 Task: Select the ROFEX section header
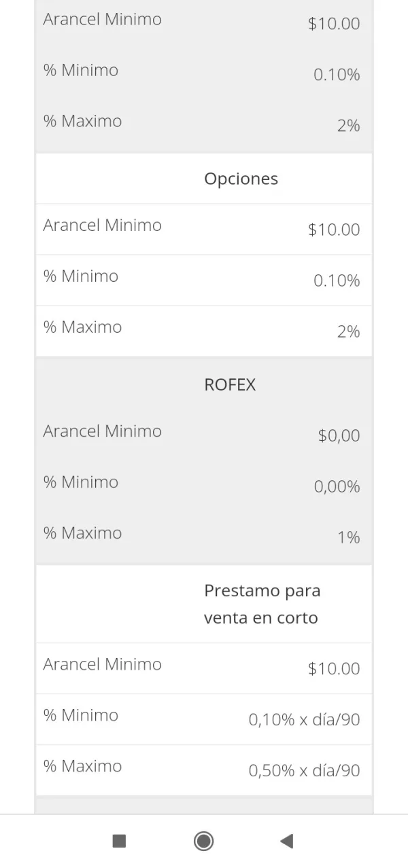230,384
